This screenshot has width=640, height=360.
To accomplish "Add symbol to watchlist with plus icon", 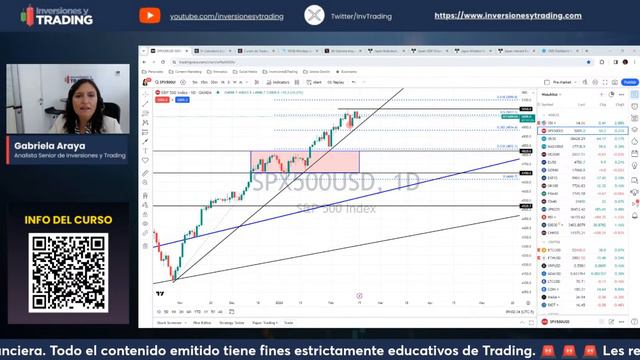I will (601, 94).
